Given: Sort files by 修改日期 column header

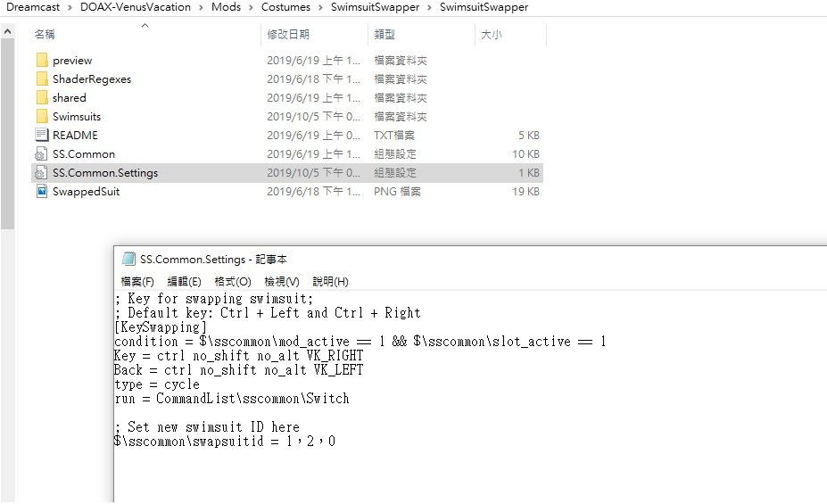Looking at the screenshot, I should 288,34.
